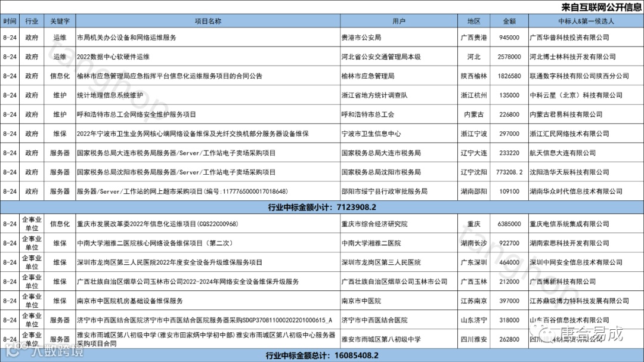
Task: Select the amount 6385000 cell
Action: coord(509,224)
